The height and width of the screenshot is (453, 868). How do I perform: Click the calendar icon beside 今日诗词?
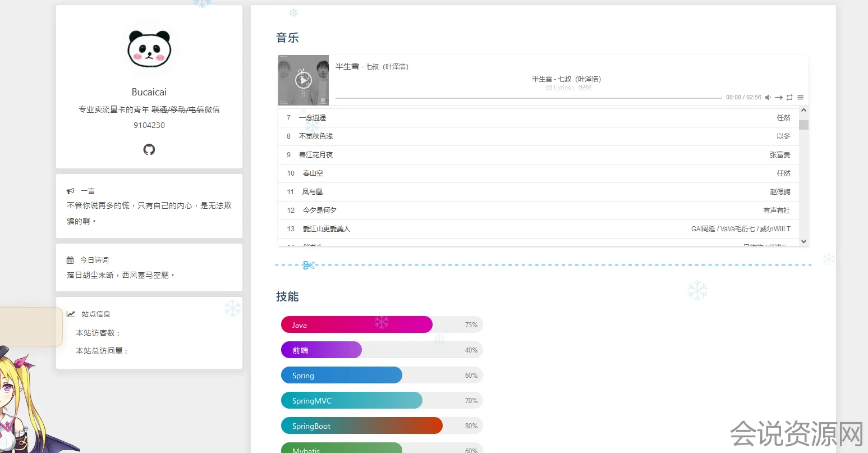pyautogui.click(x=70, y=260)
